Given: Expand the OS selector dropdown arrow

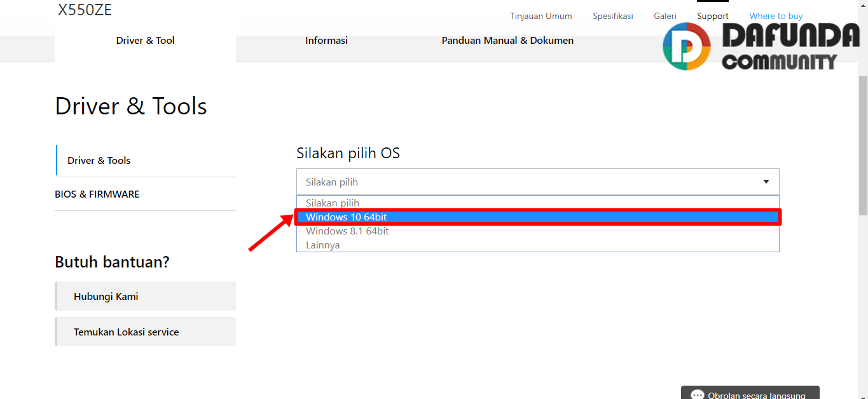Looking at the screenshot, I should (x=766, y=182).
